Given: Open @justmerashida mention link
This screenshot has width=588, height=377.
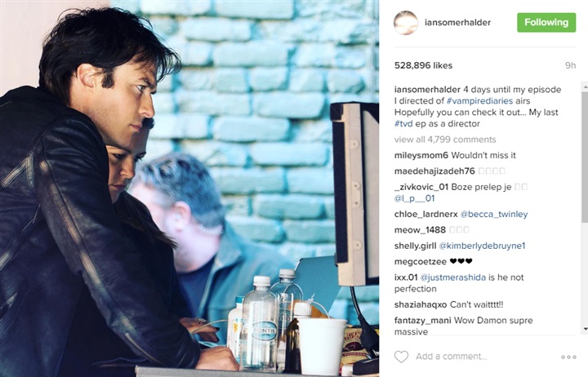Looking at the screenshot, I should [x=453, y=277].
